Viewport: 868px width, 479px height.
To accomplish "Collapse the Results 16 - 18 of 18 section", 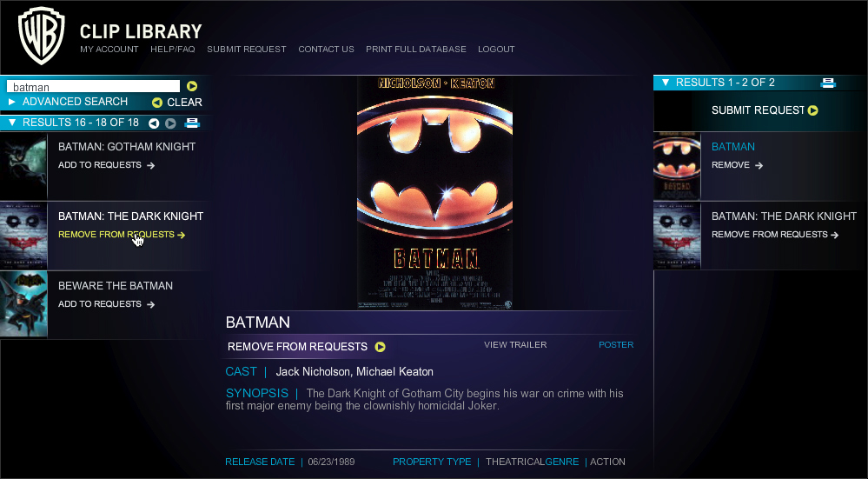I will (x=12, y=123).
